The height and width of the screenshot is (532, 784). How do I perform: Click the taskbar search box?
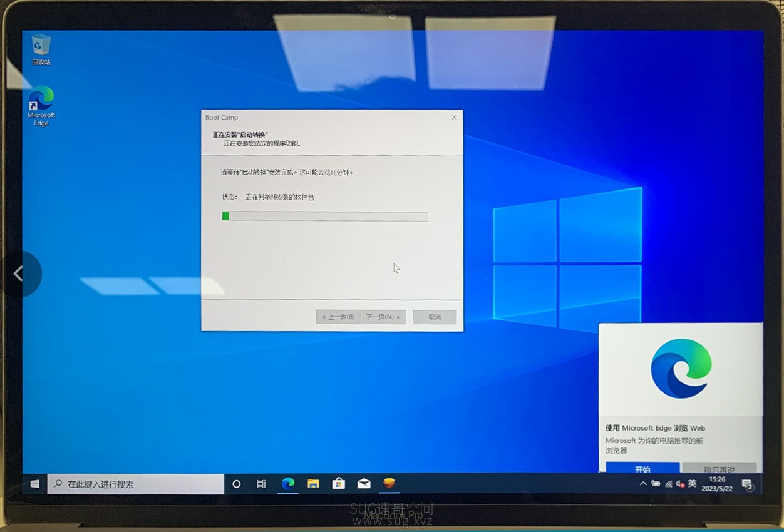(136, 484)
